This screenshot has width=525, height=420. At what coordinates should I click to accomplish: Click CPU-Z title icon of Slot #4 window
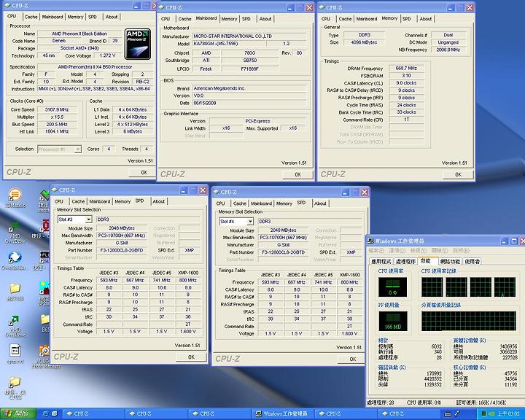point(216,192)
